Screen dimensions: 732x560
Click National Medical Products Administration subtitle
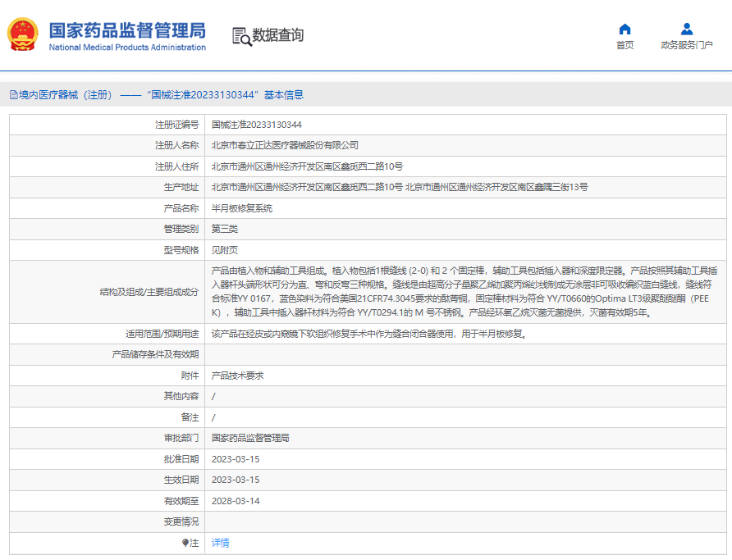(x=127, y=48)
